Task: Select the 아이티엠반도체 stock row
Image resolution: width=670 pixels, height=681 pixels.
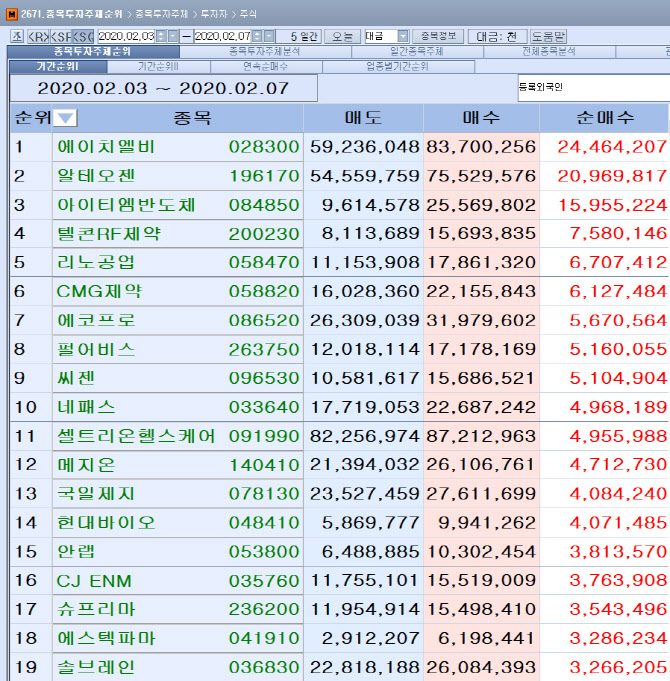Action: [x=339, y=205]
